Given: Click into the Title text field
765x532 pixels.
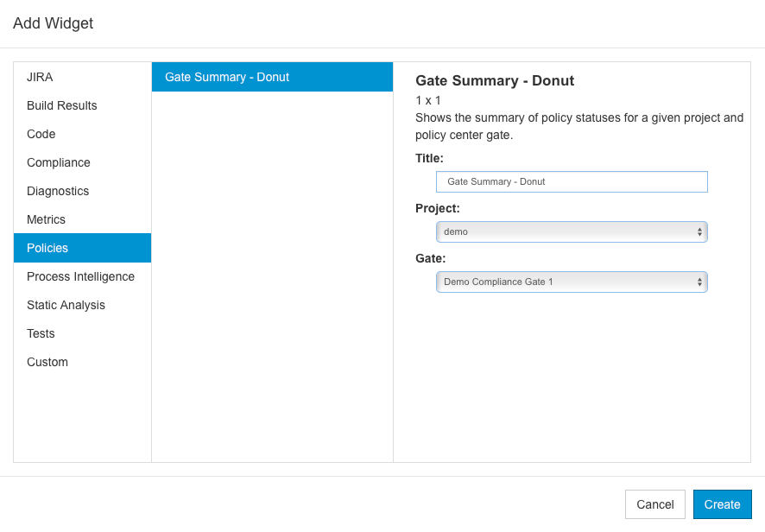Looking at the screenshot, I should tap(572, 181).
